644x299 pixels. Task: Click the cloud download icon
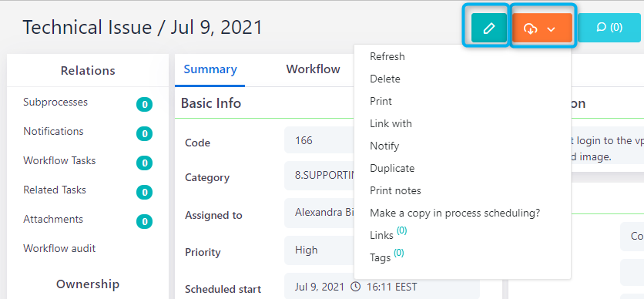pyautogui.click(x=531, y=29)
